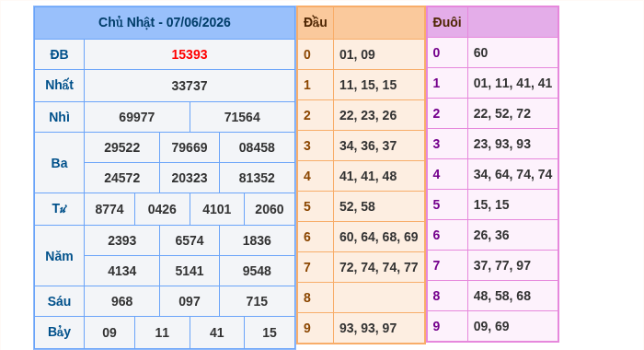
Task: Click Đuôi row 4 values 34, 64, 74, 74
Action: coord(513,175)
